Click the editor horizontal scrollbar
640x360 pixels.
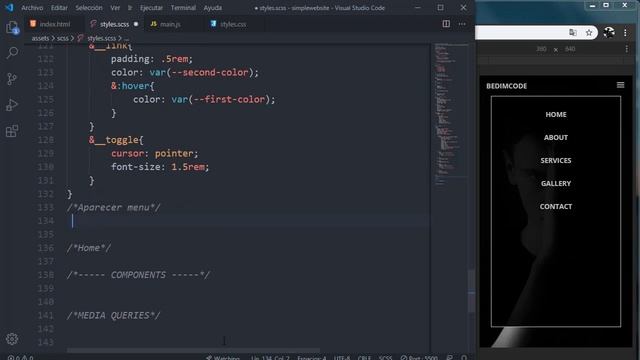click(193, 350)
